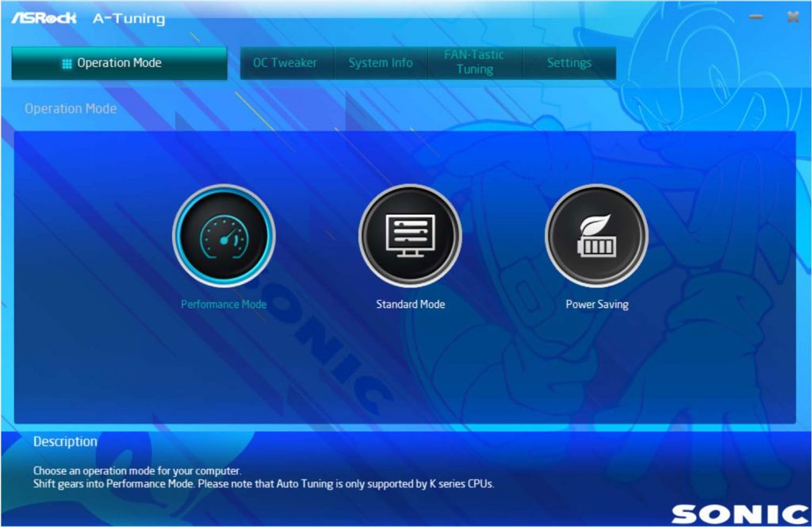Go to the System Info tab
Screen dimensions: 812x527
[381, 63]
